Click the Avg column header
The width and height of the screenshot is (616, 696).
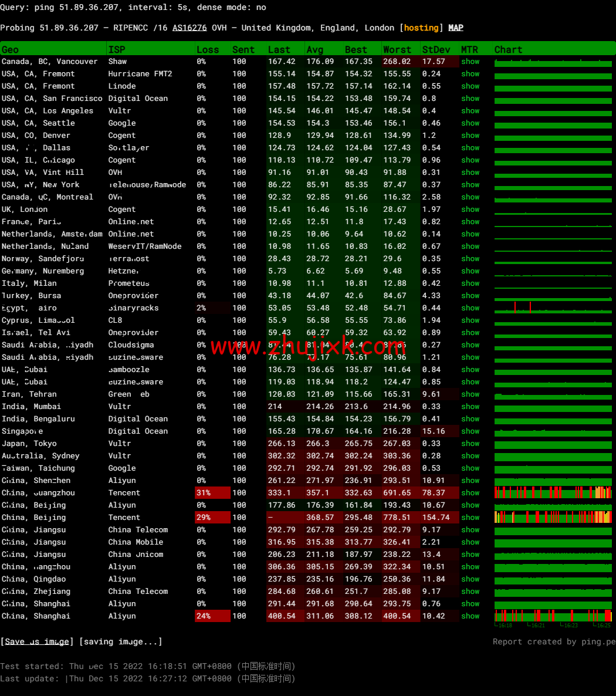pos(315,50)
